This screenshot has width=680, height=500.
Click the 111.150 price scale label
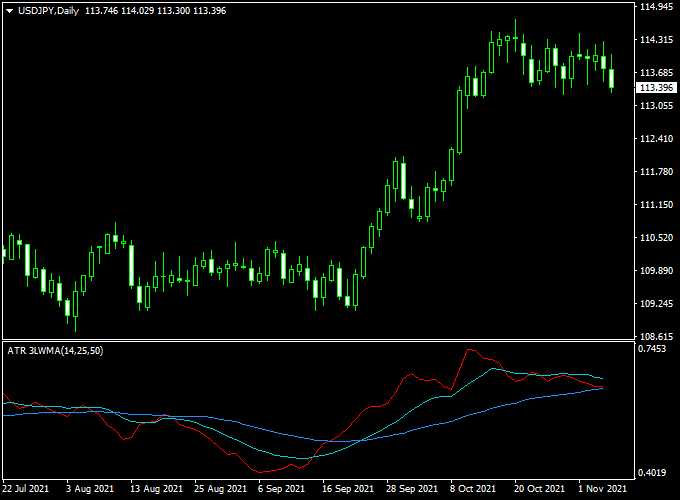point(657,204)
